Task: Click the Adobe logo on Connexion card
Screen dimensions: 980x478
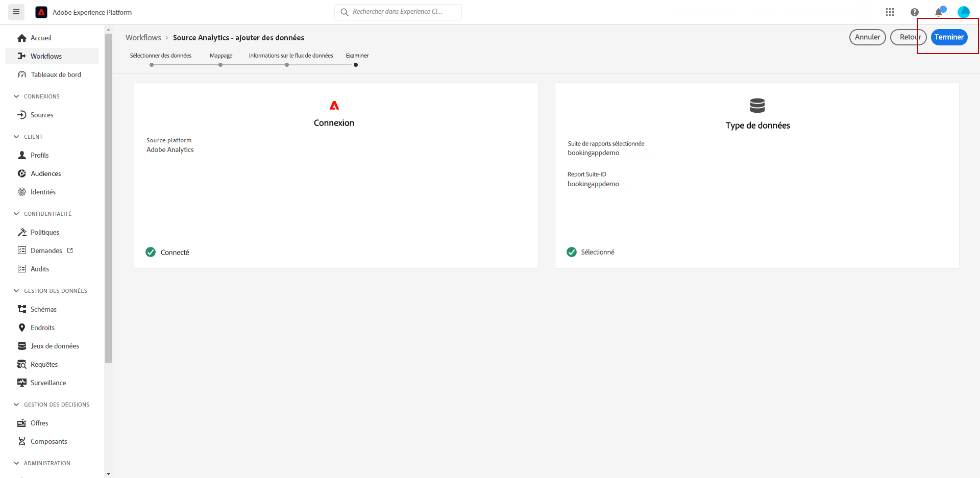Action: [x=334, y=106]
